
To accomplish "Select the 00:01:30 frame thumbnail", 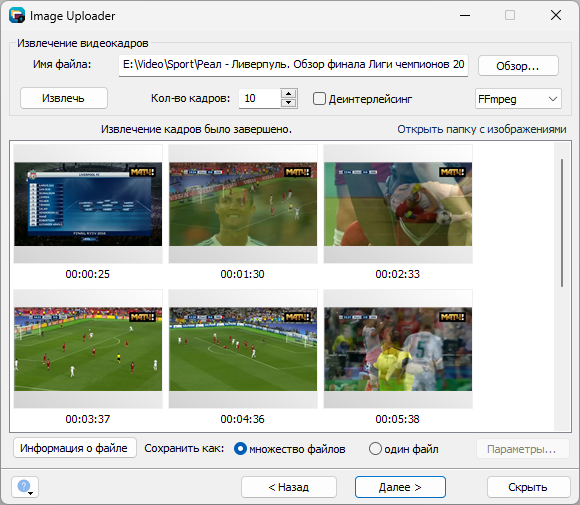I will (x=243, y=204).
